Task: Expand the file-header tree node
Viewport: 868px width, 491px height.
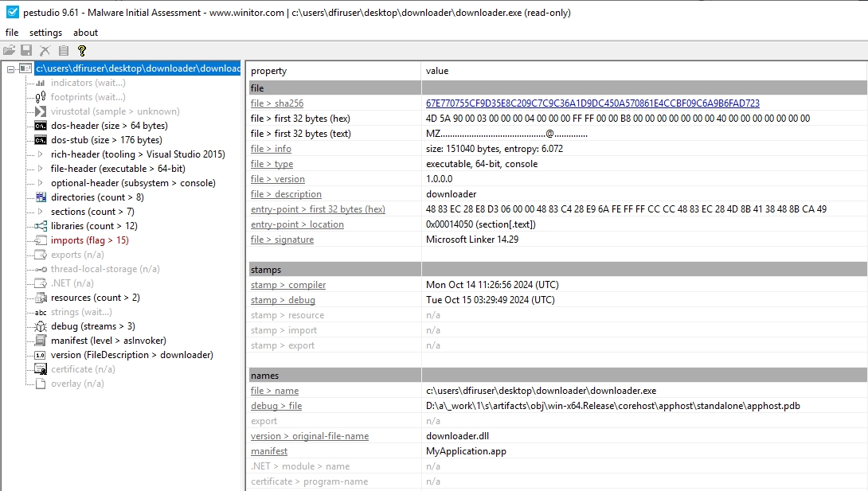Action: pos(41,169)
